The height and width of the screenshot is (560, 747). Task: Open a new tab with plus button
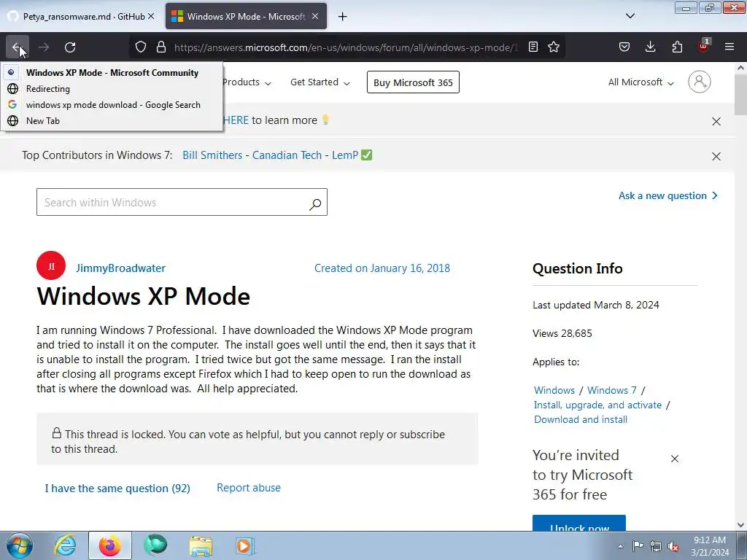point(342,17)
